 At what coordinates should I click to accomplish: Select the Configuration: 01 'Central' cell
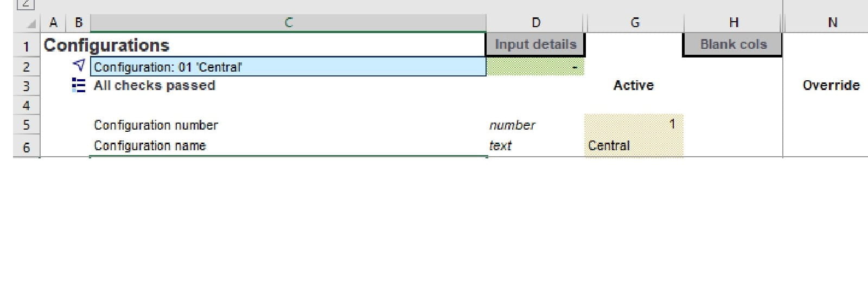288,67
